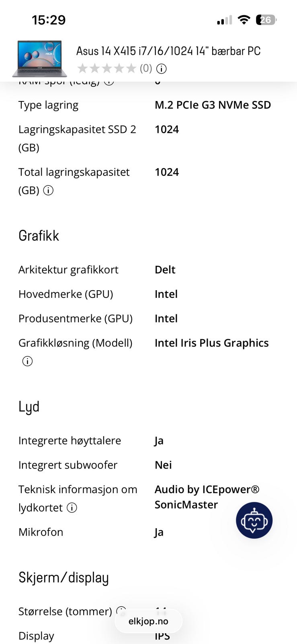This screenshot has width=297, height=644.
Task: Tap the Audio by ICEpower SonicMaster text
Action: [207, 497]
